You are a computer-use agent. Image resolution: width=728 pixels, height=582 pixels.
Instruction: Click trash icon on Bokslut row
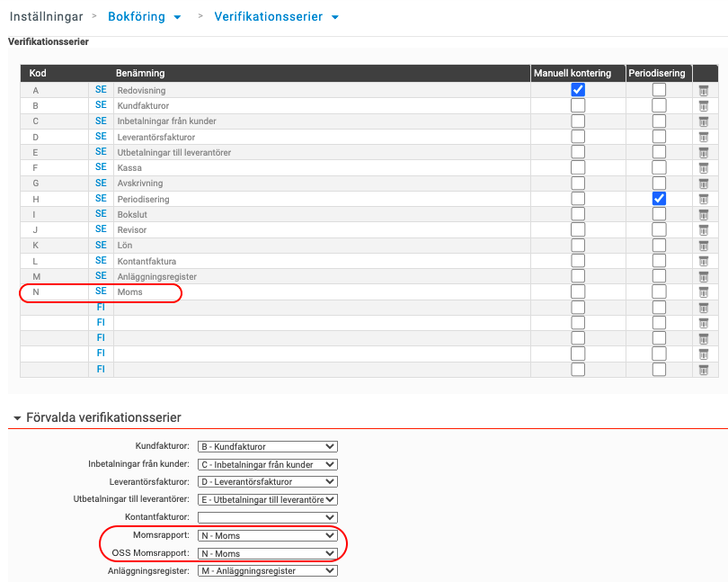click(704, 214)
